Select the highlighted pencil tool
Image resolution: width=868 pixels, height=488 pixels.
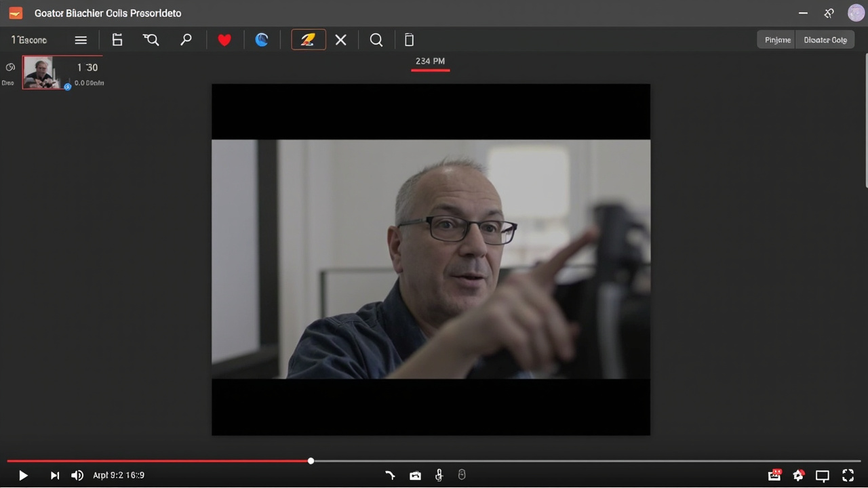[x=309, y=40]
